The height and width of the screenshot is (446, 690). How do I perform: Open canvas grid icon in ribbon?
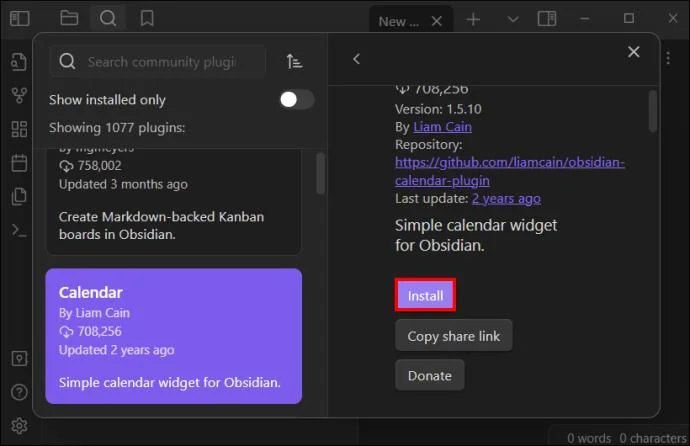click(x=19, y=129)
